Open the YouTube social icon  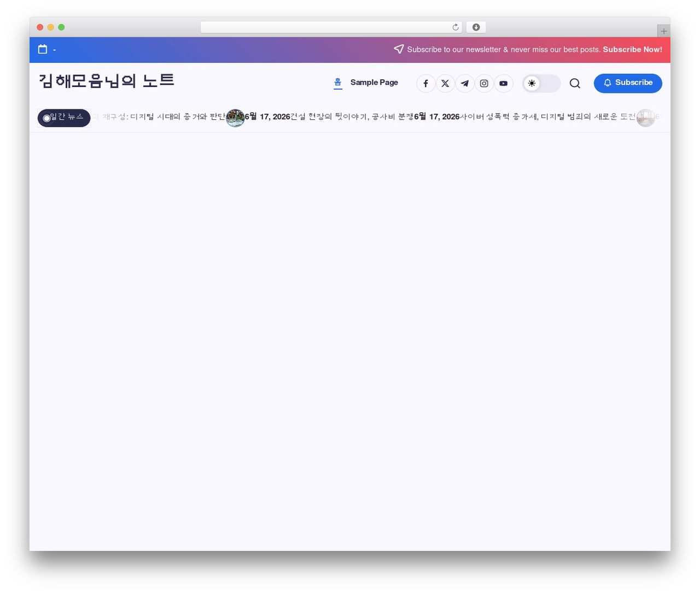[504, 83]
